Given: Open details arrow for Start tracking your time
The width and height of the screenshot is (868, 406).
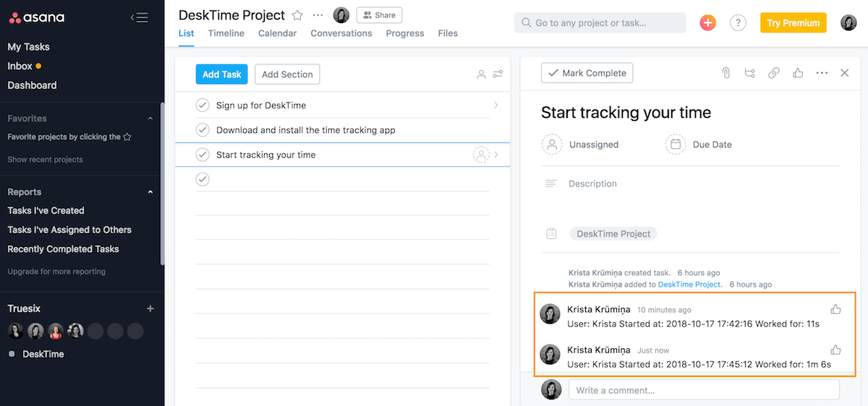Looking at the screenshot, I should pyautogui.click(x=496, y=155).
